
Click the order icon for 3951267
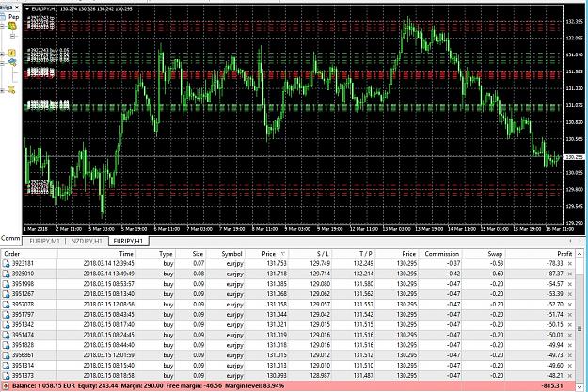click(x=6, y=294)
